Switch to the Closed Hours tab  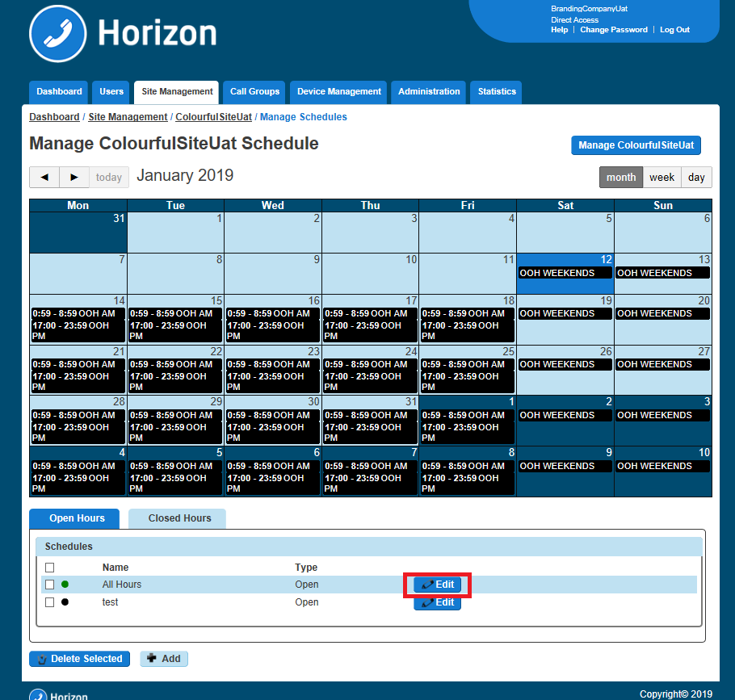coord(177,518)
